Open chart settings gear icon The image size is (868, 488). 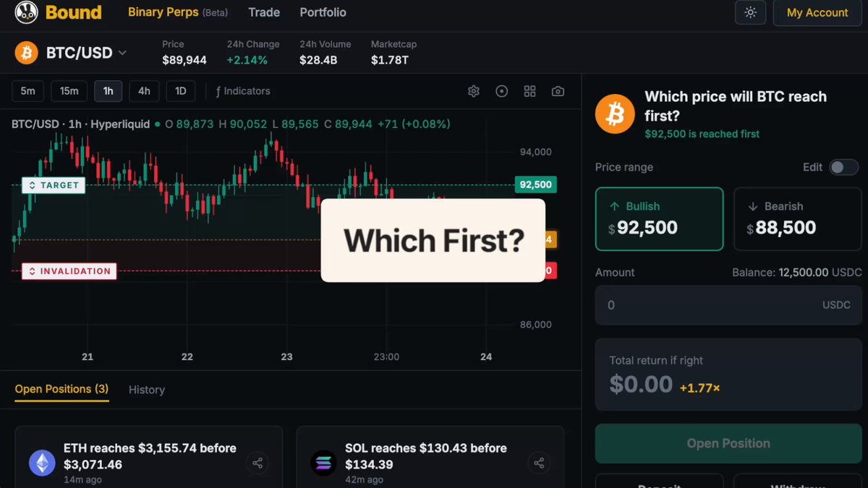click(x=474, y=91)
